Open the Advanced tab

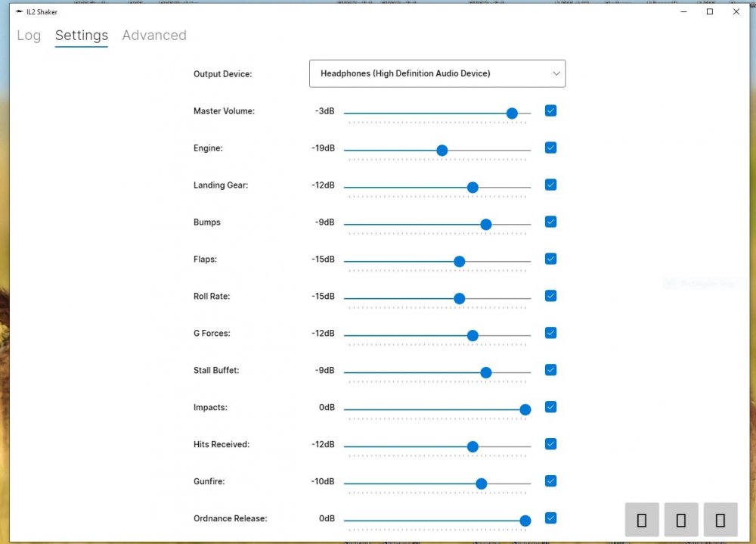coord(154,36)
